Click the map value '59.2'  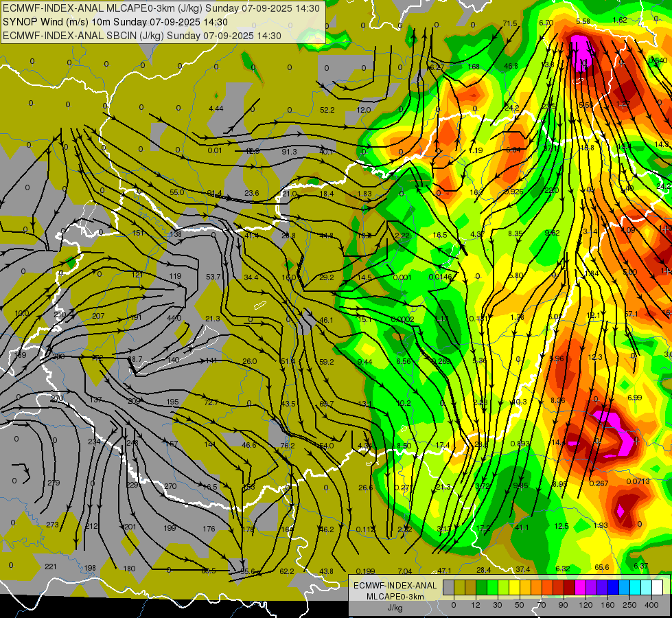(327, 362)
